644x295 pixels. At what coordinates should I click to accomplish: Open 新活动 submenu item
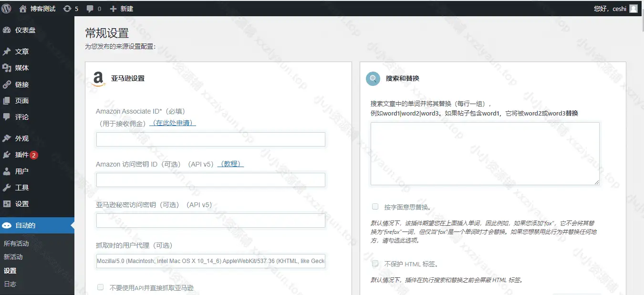pyautogui.click(x=13, y=257)
